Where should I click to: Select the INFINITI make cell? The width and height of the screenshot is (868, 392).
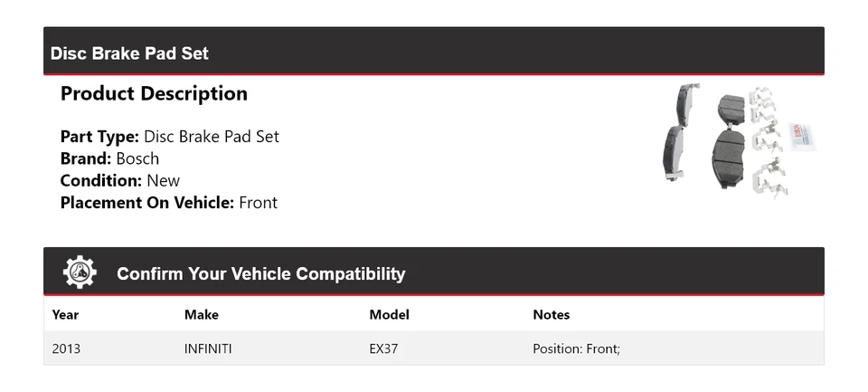tap(208, 349)
